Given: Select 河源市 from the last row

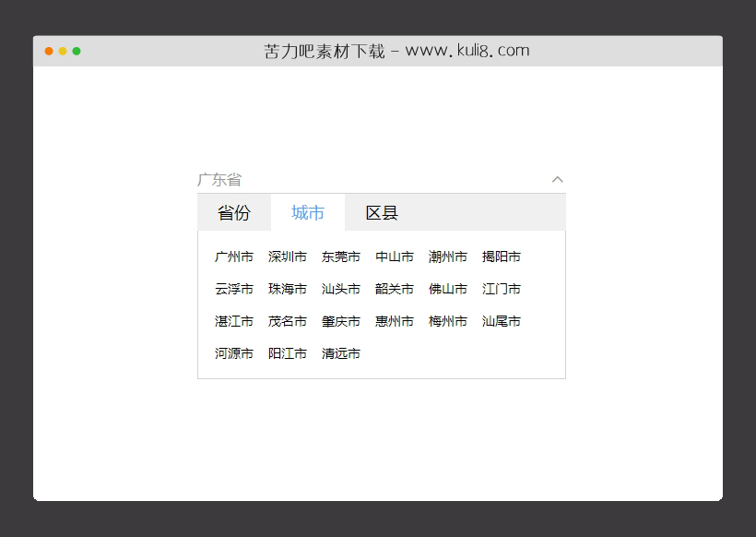Looking at the screenshot, I should pos(233,353).
